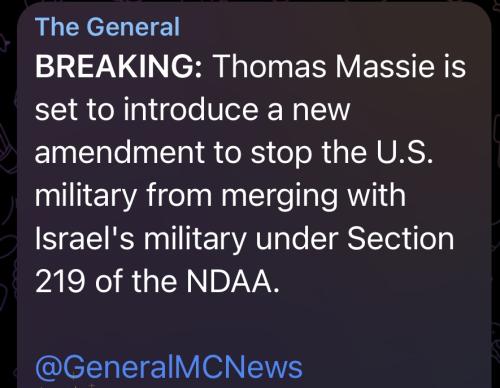The width and height of the screenshot is (500, 388).
Task: Click the word amendment in the message
Action: click(x=120, y=152)
